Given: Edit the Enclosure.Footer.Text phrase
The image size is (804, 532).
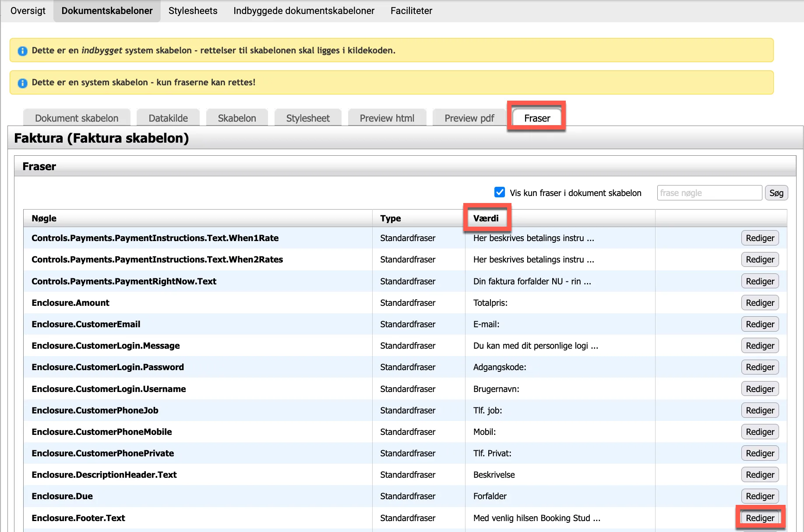Looking at the screenshot, I should click(x=760, y=518).
